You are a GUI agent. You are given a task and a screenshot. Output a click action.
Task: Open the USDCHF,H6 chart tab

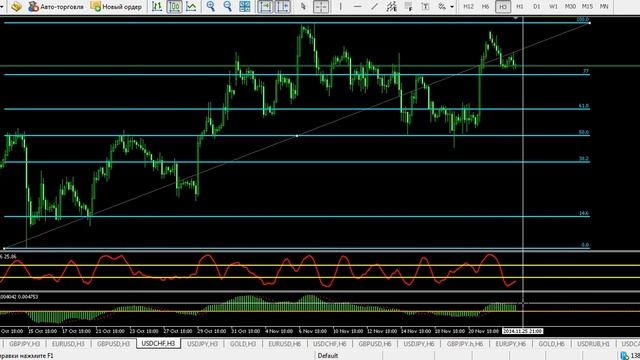[330, 344]
